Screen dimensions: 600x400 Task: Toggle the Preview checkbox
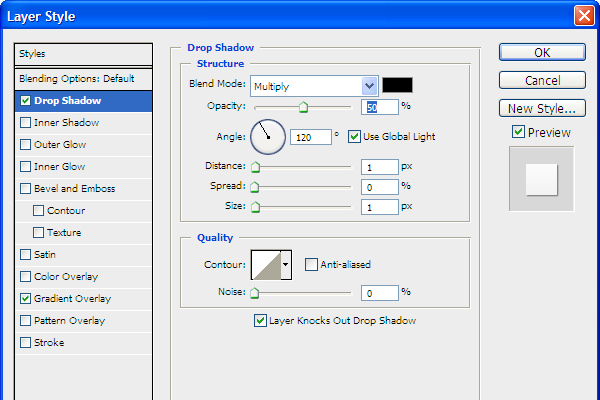coord(518,132)
